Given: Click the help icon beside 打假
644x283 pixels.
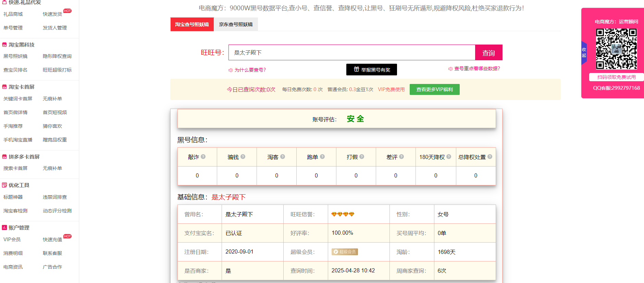Looking at the screenshot, I should pyautogui.click(x=362, y=157).
